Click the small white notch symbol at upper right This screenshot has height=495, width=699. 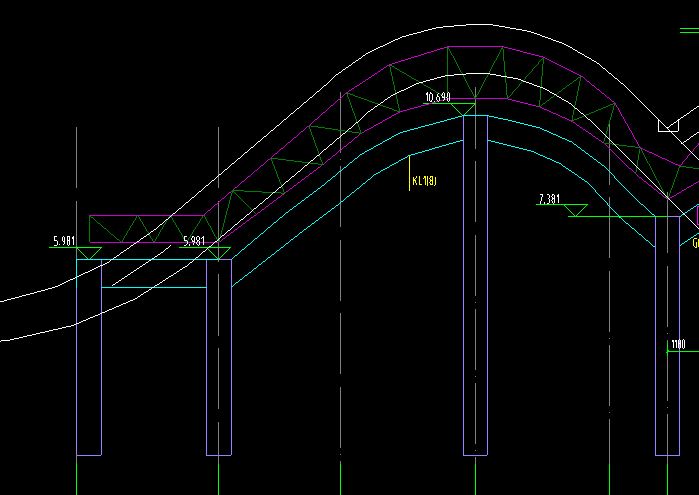pyautogui.click(x=668, y=126)
